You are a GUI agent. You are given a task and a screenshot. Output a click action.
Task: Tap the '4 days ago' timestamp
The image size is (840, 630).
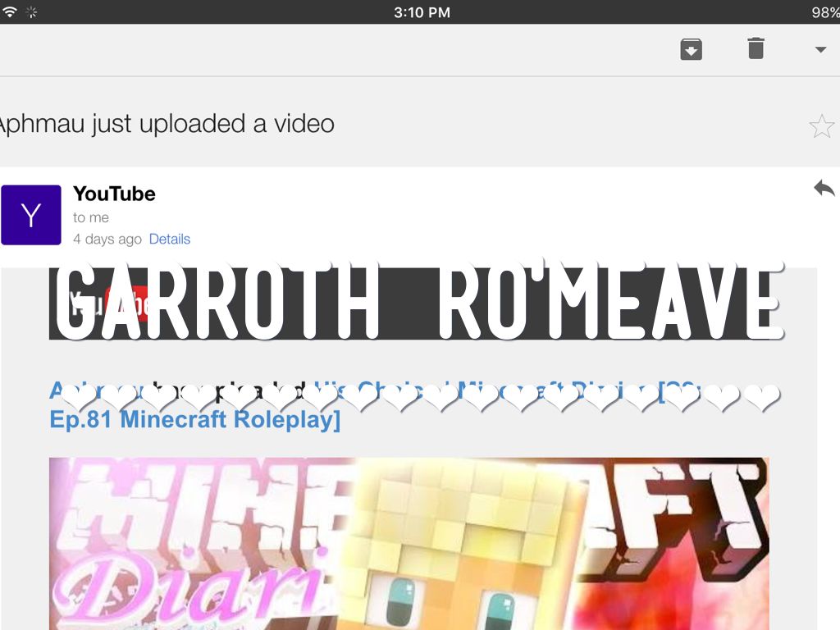pyautogui.click(x=107, y=240)
